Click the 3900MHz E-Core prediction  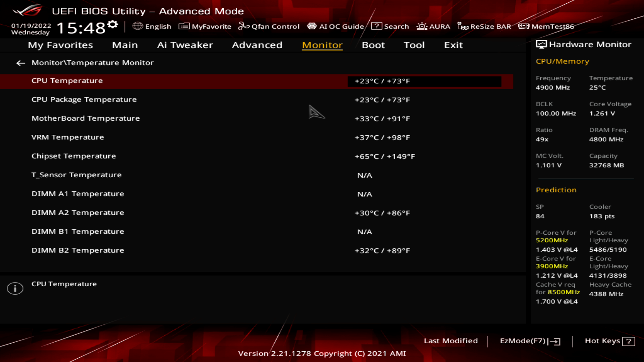tap(552, 266)
